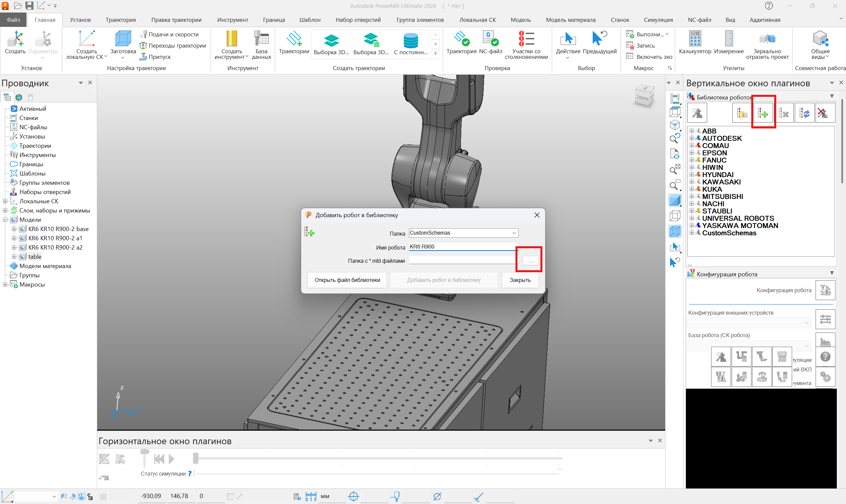This screenshot has height=504, width=846.
Task: Click the Калькулятор utility icon
Action: click(x=695, y=38)
